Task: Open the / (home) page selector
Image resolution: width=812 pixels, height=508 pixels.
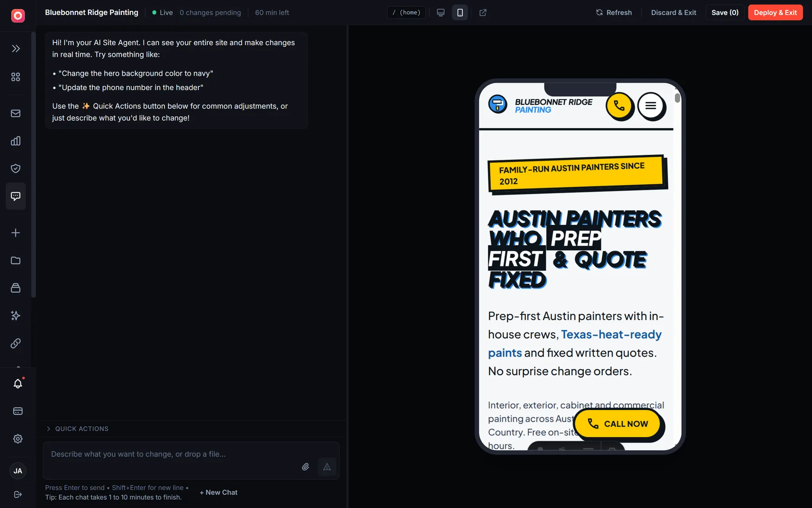Action: (406, 13)
